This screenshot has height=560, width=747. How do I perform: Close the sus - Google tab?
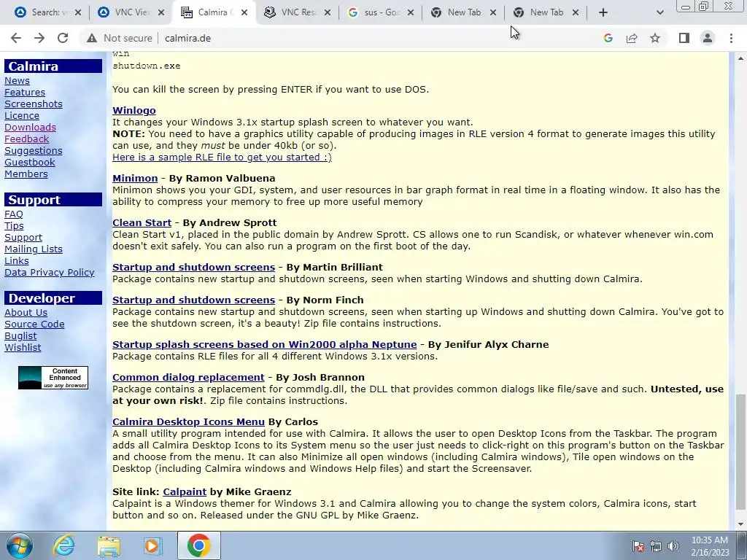click(x=411, y=12)
